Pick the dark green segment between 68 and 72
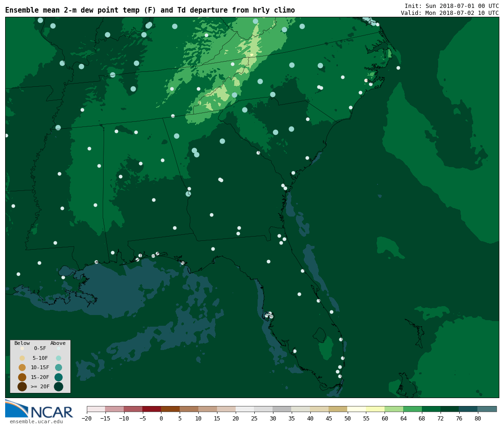Screen dimensions: 504x427 (431, 409)
